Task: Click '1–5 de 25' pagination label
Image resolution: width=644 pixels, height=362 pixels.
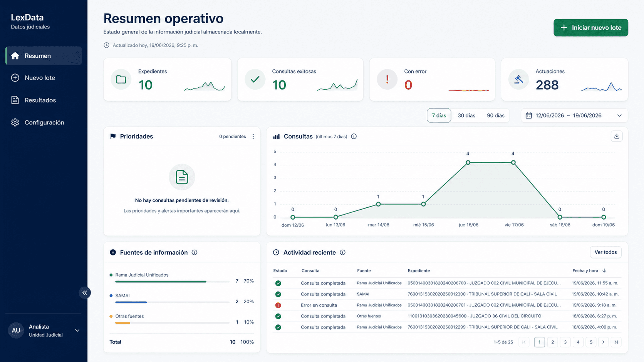Action: click(x=503, y=342)
